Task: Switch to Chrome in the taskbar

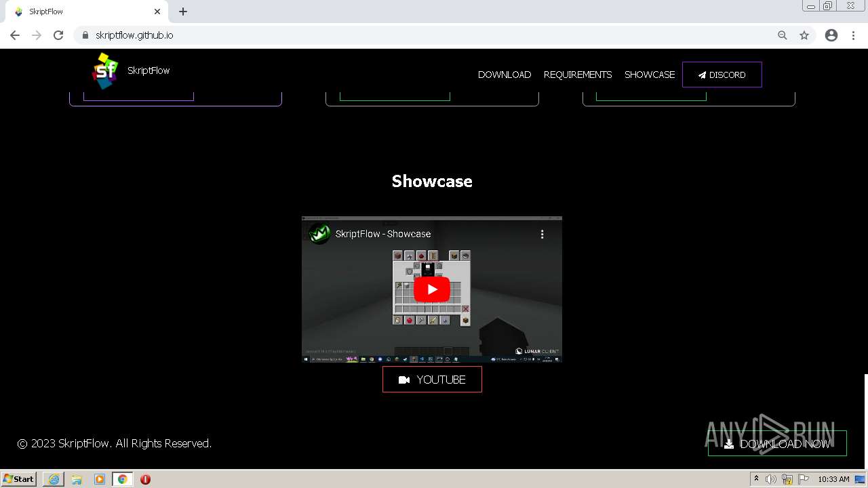Action: click(122, 479)
